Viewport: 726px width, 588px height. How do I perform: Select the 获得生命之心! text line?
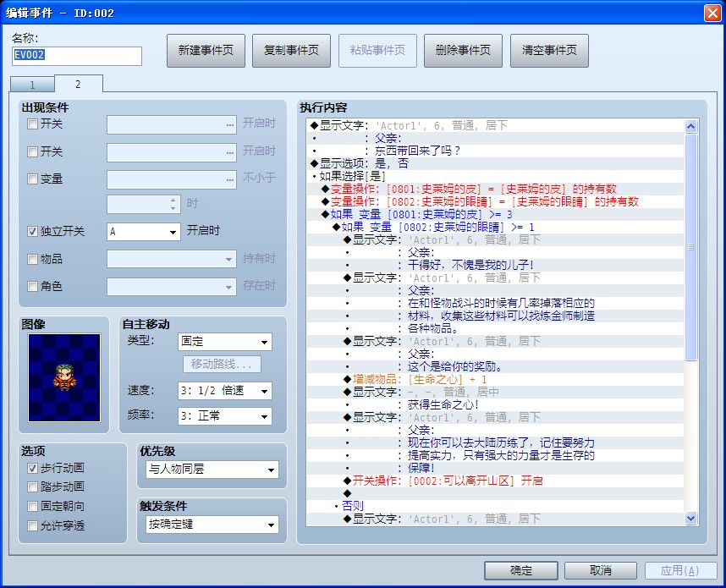495,404
